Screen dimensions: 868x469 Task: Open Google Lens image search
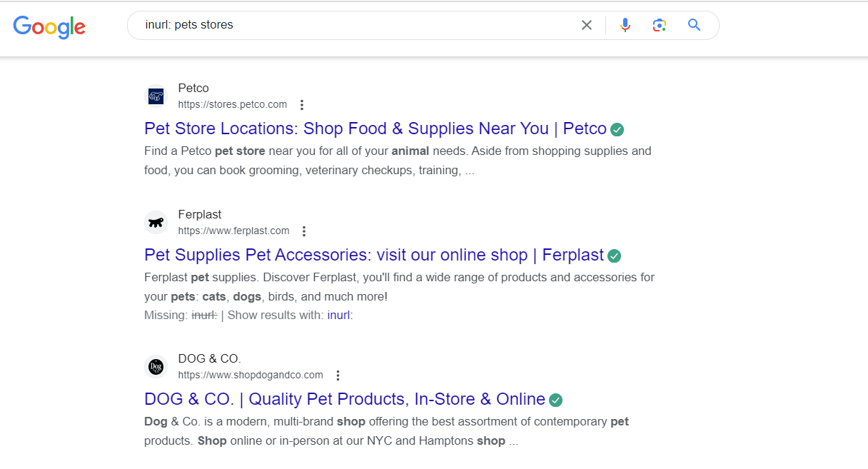click(x=660, y=26)
